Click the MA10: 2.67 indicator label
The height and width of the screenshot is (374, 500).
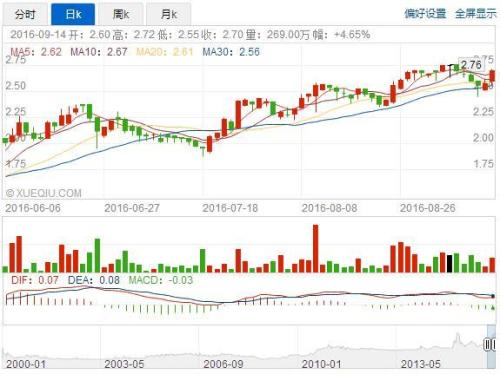[x=99, y=52]
